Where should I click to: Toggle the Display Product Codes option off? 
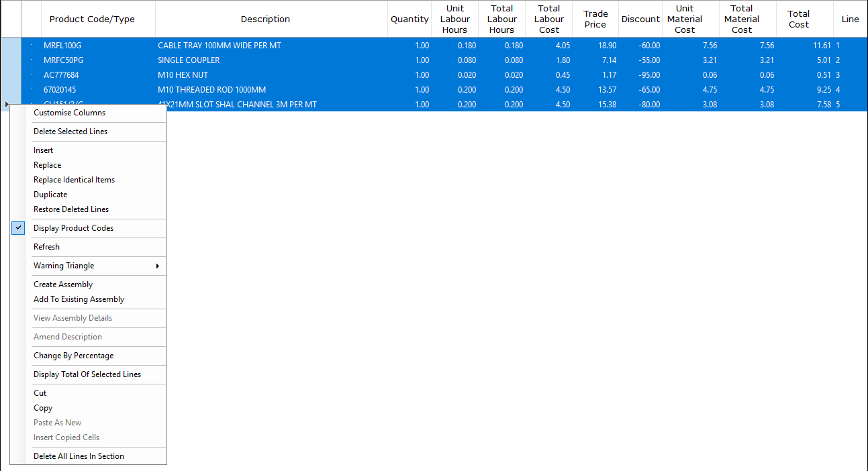tap(74, 228)
